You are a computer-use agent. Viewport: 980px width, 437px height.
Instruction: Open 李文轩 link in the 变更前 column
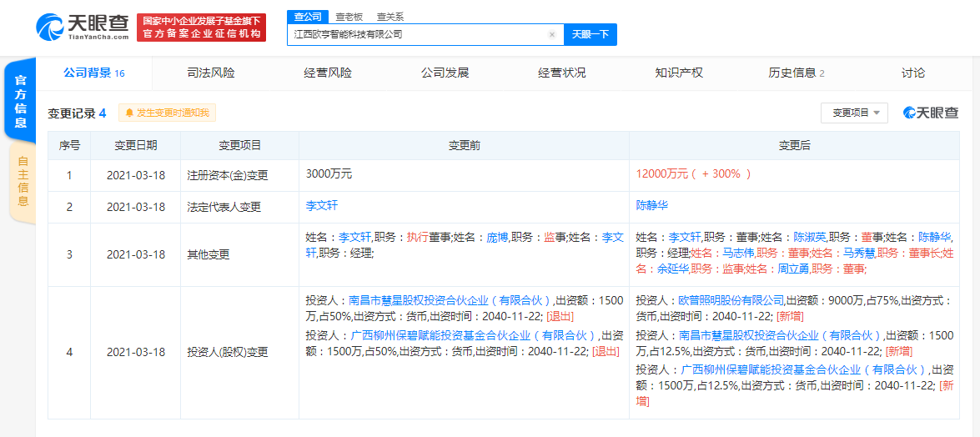click(x=322, y=205)
